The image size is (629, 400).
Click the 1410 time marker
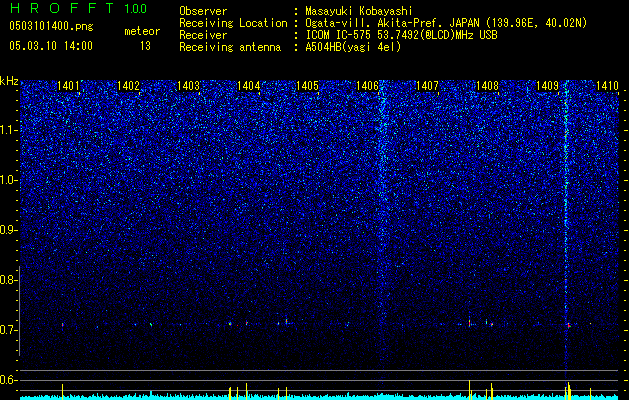click(607, 86)
